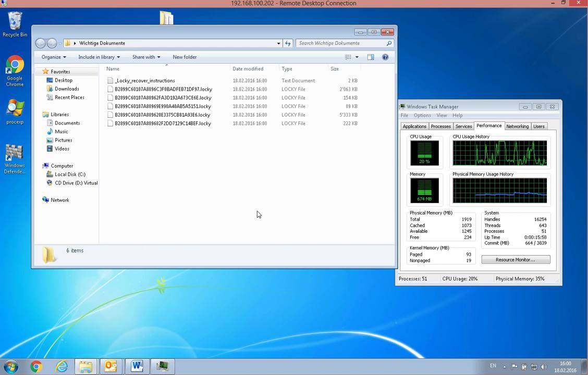Expand address bar history dropdown
The image size is (588, 375).
tap(279, 43)
